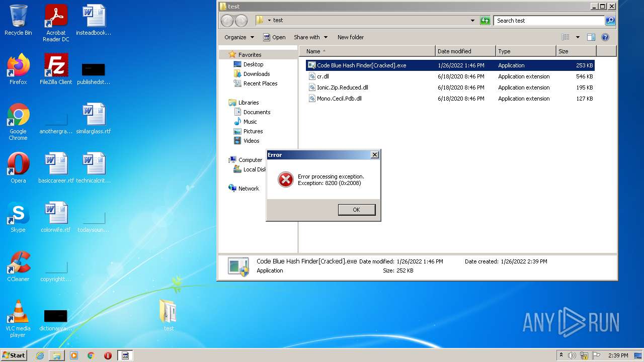Viewport: 644px width, 362px height.
Task: Select the colorwife.rtf document
Action: click(x=56, y=217)
